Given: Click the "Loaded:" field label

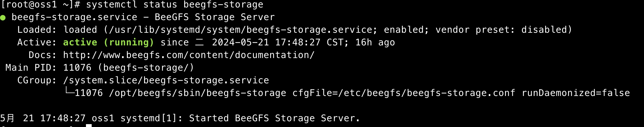Looking at the screenshot, I should tap(37, 30).
